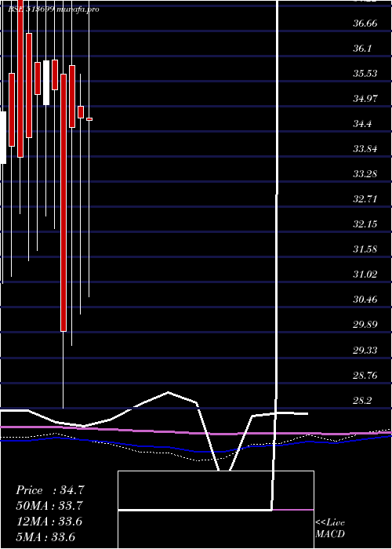Image resolution: width=392 pixels, height=549 pixels.
Task: Click the 29.89 price axis label
Action: point(365,325)
